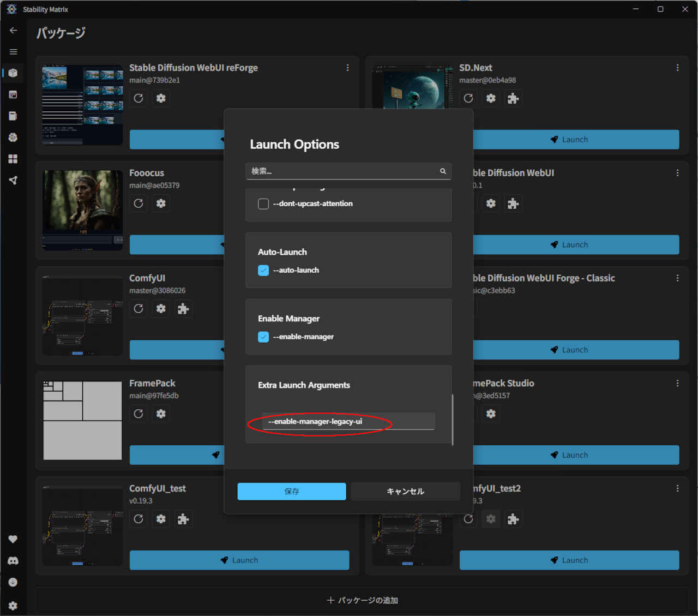The width and height of the screenshot is (698, 616).
Task: Uncheck the --auto-launch option
Action: tap(263, 271)
